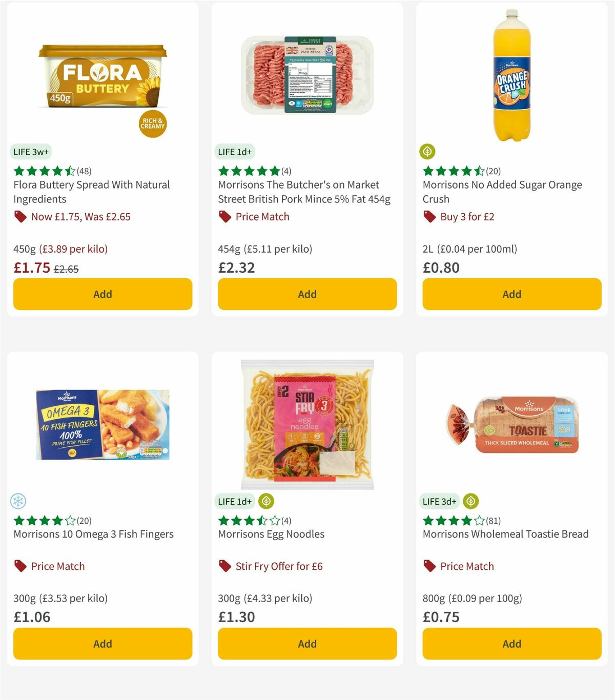Click the LIFE 1d+ badge on Pork Mince
This screenshot has height=700, width=615.
(x=234, y=152)
